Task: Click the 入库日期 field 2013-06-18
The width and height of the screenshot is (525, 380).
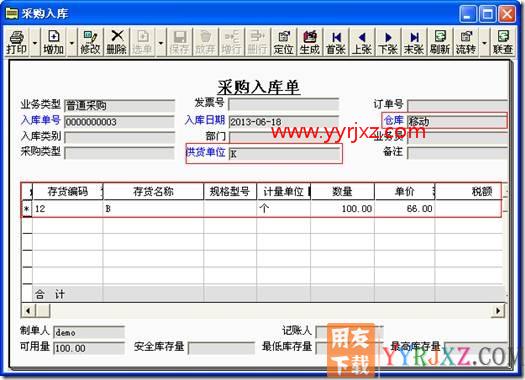Action: (x=284, y=122)
